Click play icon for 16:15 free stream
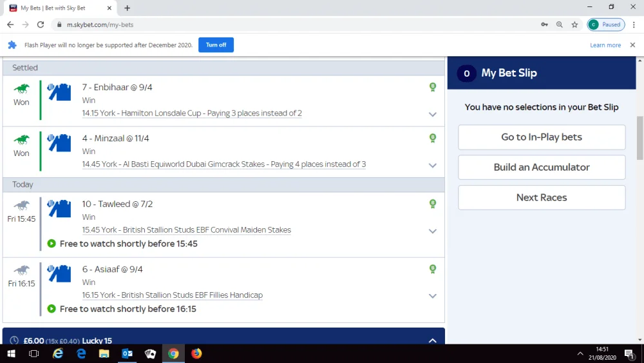The image size is (644, 363). [52, 309]
